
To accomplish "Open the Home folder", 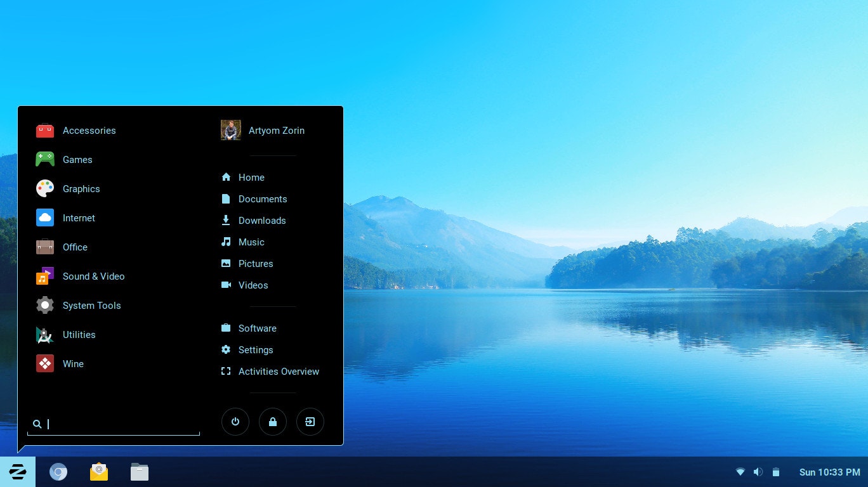I will pyautogui.click(x=251, y=177).
